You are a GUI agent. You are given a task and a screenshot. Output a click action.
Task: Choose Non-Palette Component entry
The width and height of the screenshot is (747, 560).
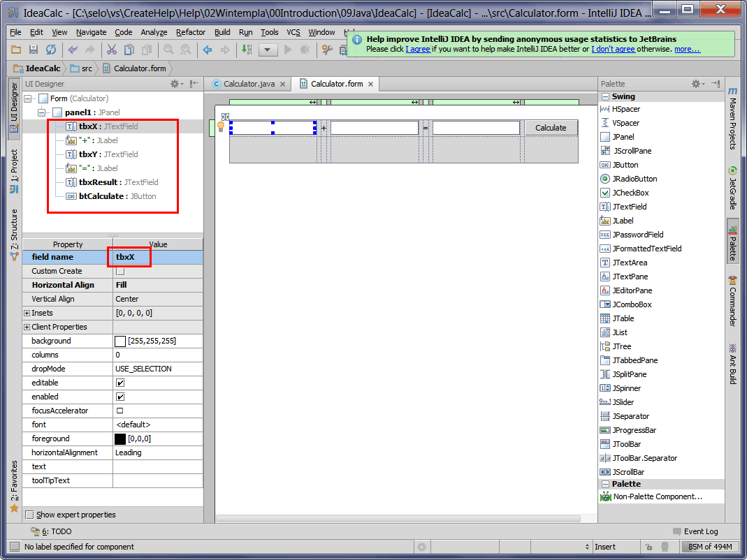point(658,496)
